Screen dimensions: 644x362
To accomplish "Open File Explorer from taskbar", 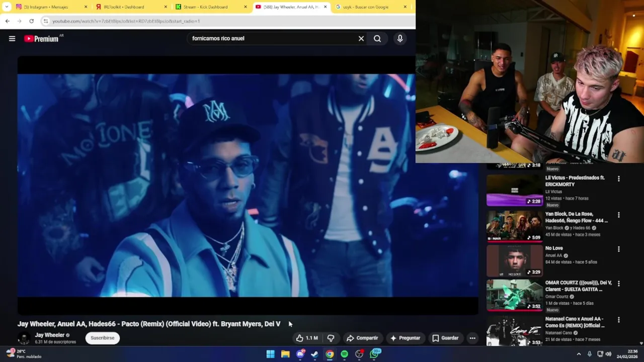I will 285,354.
